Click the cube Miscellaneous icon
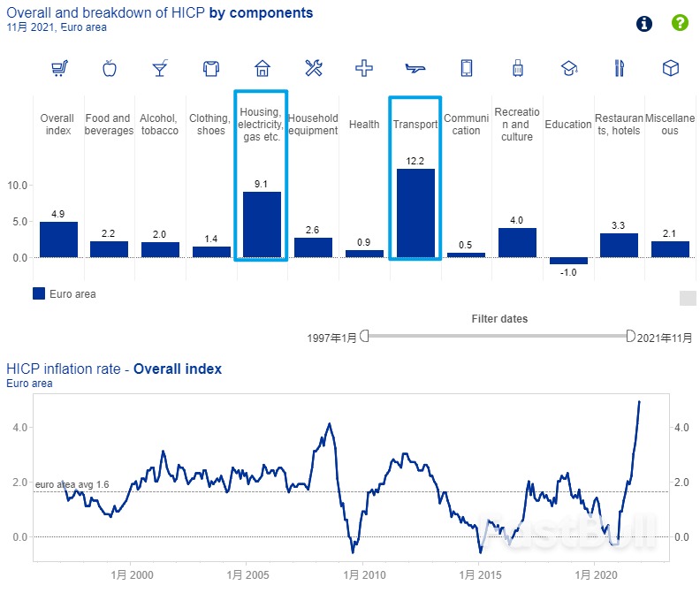The image size is (700, 593). pos(671,68)
